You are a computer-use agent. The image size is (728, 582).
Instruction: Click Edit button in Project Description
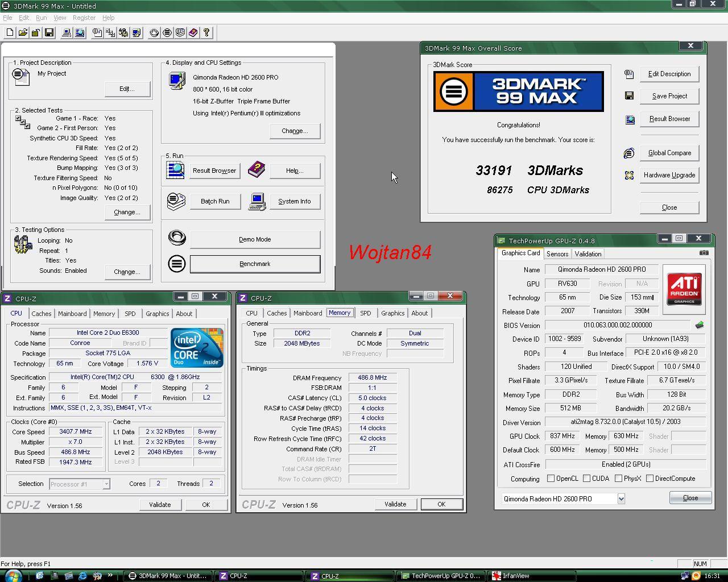click(127, 89)
